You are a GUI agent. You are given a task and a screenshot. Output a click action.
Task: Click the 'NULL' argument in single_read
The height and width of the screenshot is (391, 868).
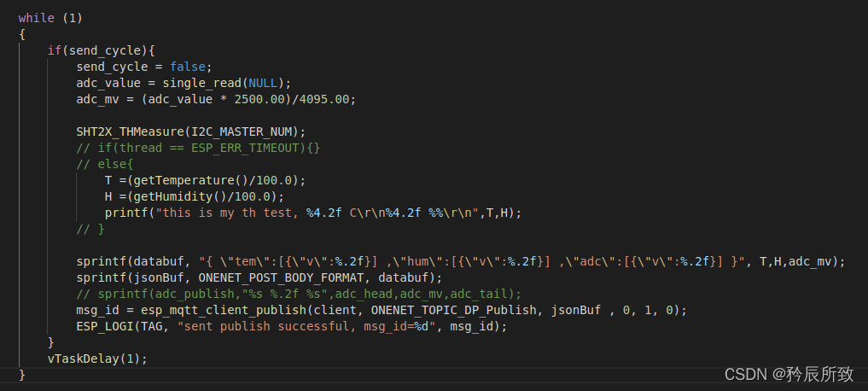point(263,83)
